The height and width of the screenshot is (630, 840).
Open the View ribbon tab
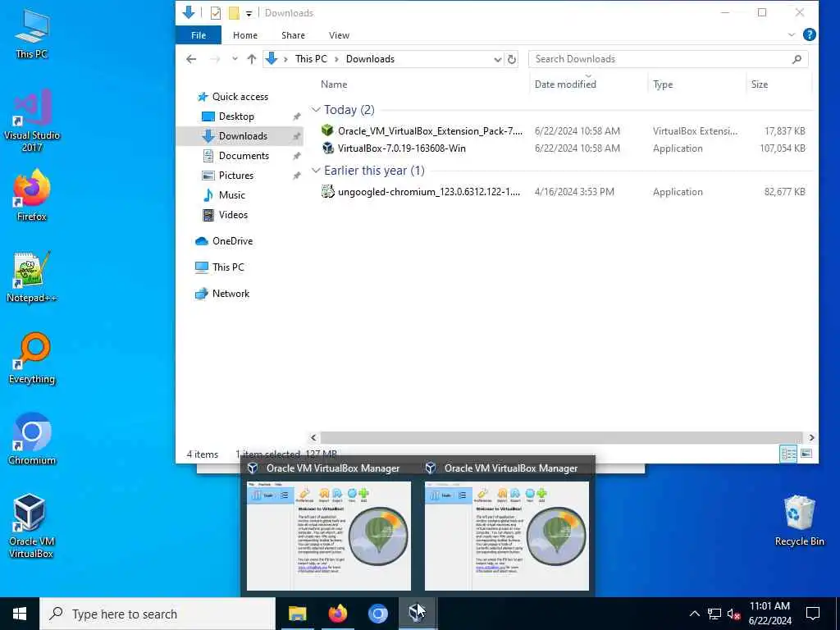339,34
